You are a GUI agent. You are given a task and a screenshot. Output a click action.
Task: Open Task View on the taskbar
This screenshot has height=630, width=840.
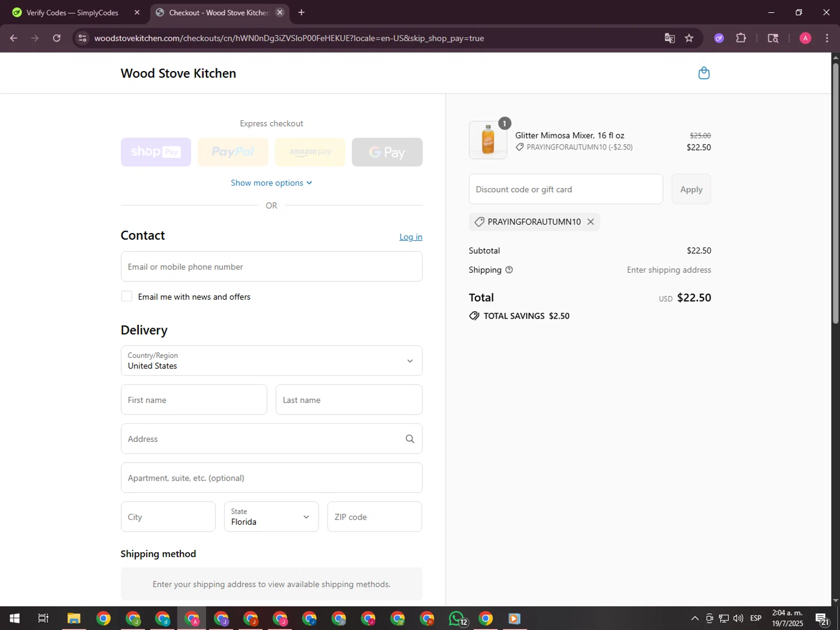[43, 618]
